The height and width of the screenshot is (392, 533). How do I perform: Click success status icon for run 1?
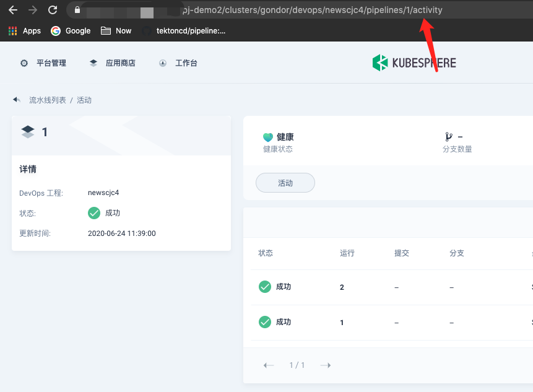pos(265,322)
